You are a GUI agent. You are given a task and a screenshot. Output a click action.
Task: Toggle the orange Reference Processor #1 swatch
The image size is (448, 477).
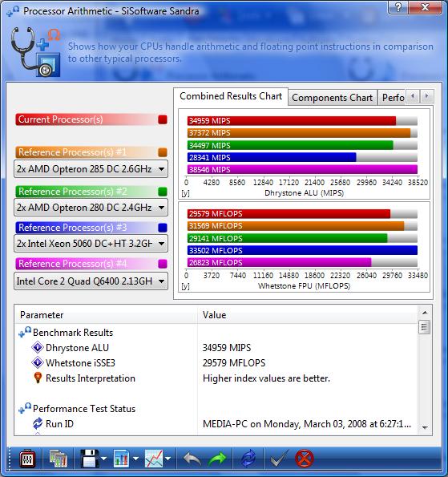[163, 152]
